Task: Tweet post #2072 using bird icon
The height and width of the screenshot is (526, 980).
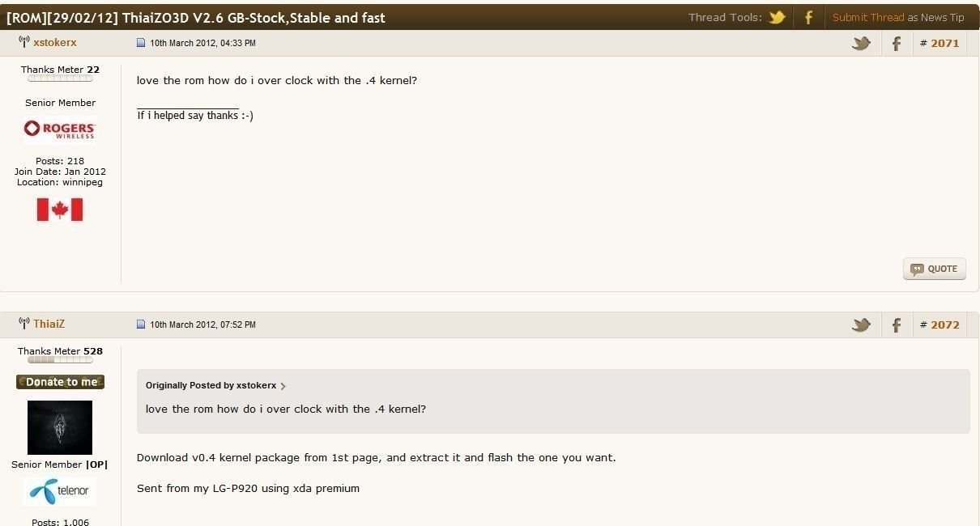Action: (861, 325)
